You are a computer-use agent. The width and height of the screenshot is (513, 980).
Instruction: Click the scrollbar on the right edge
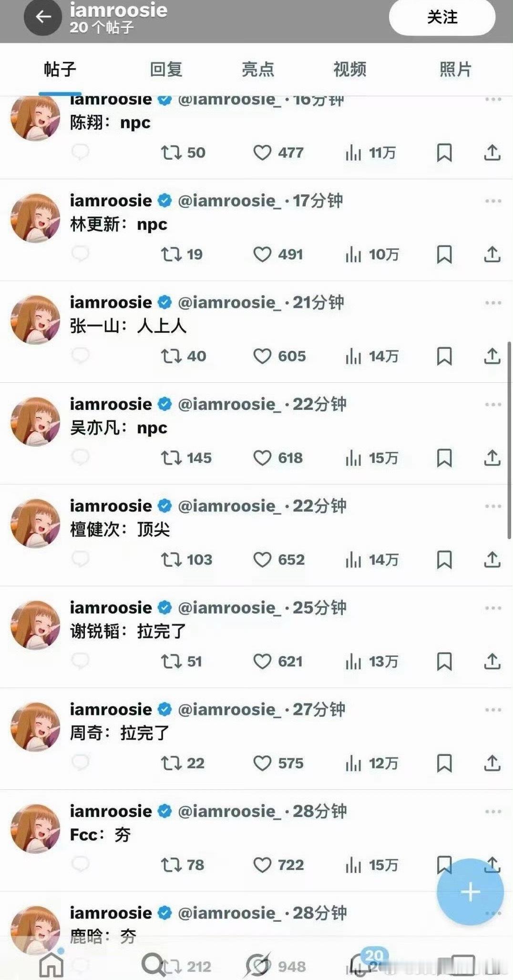tap(509, 440)
